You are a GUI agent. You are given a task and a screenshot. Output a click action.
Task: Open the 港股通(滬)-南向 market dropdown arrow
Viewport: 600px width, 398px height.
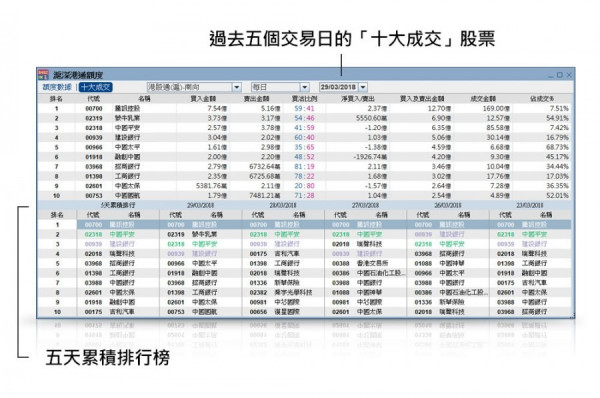(236, 87)
